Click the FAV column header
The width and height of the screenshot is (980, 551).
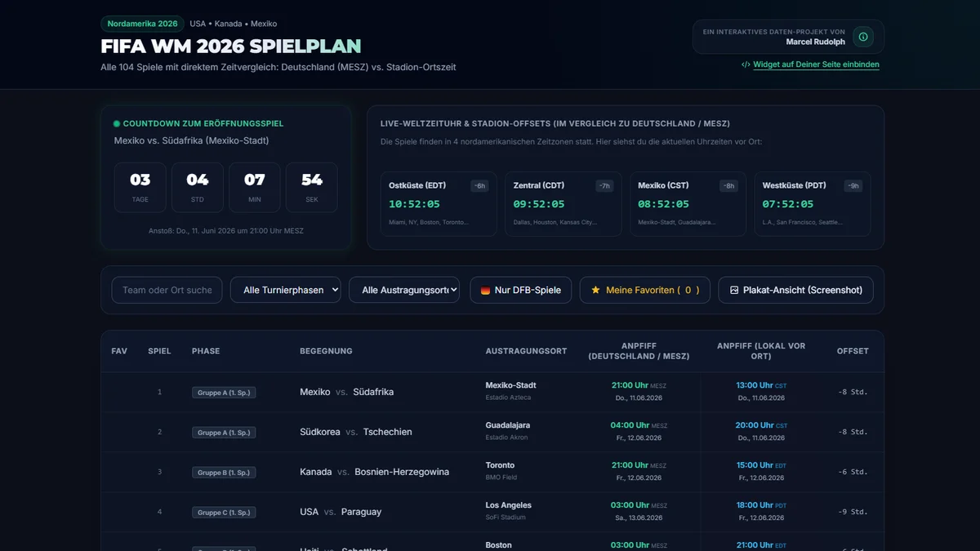119,351
